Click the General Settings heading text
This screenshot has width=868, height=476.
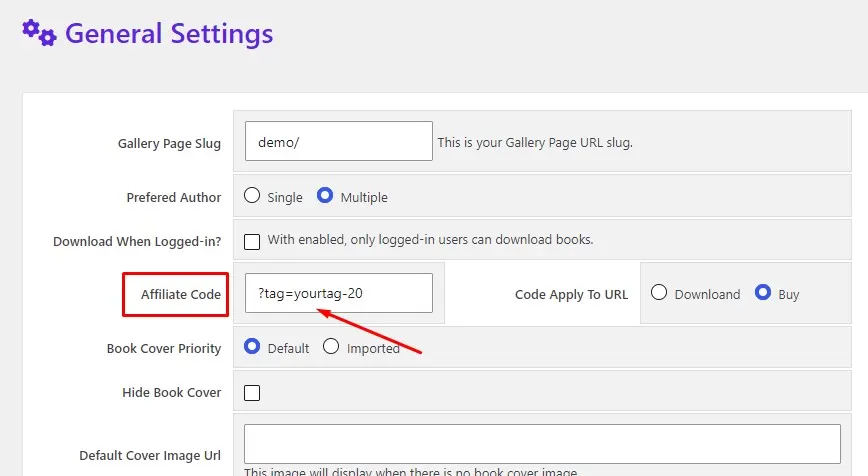coord(169,34)
